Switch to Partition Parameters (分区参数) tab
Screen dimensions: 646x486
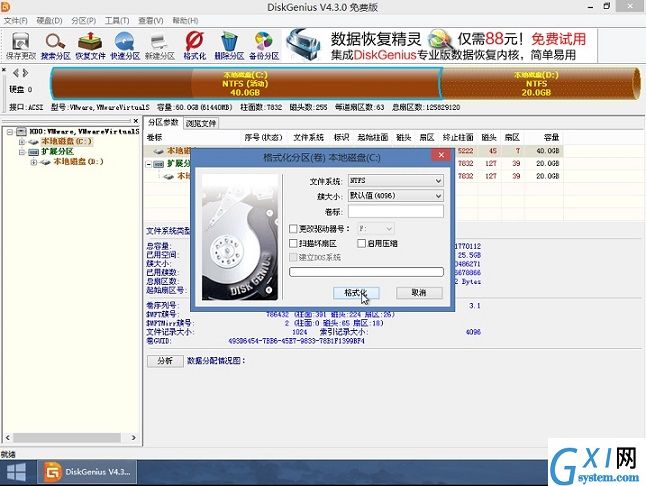click(163, 122)
